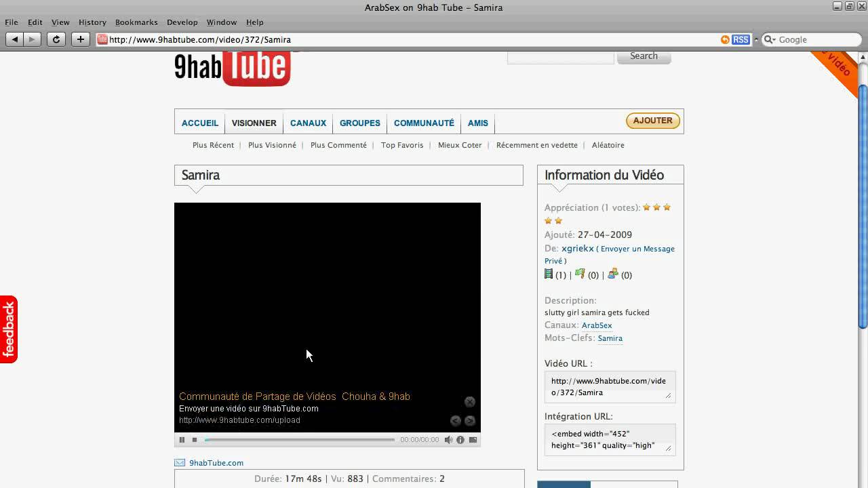Click the magnifier in Google search field
868x488 pixels.
(x=769, y=40)
